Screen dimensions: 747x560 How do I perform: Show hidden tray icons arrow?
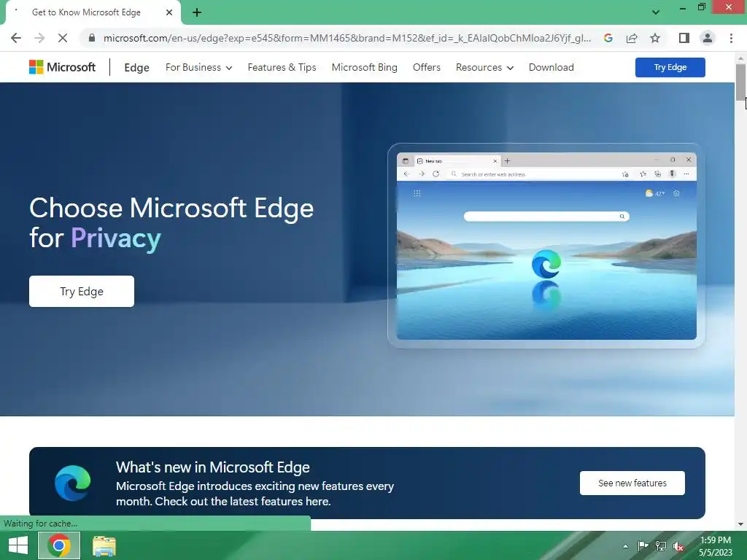625,546
